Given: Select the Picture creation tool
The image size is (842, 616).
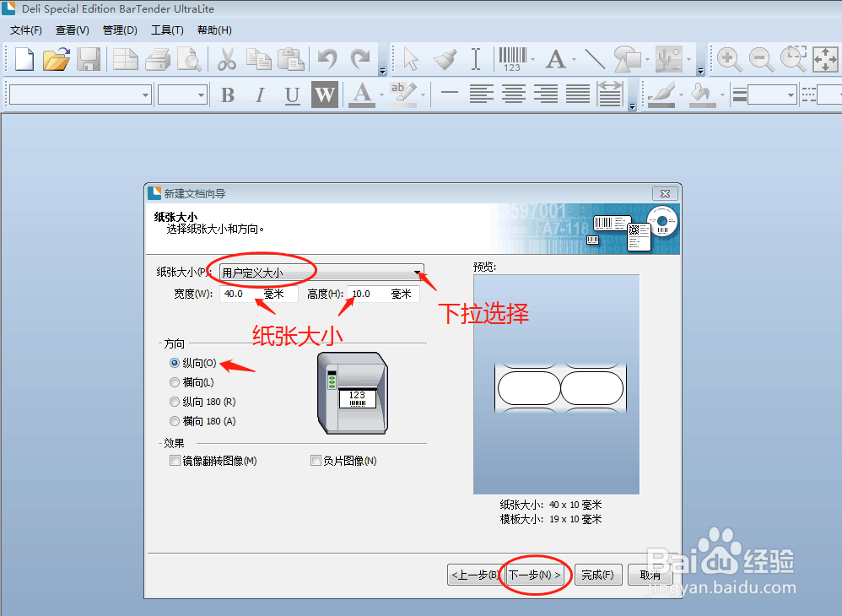Looking at the screenshot, I should tap(670, 59).
